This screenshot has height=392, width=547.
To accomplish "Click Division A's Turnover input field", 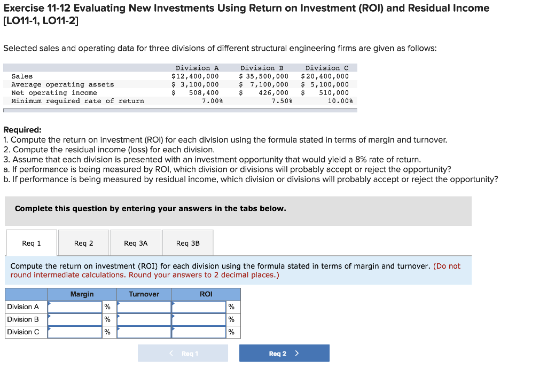I will coord(143,307).
